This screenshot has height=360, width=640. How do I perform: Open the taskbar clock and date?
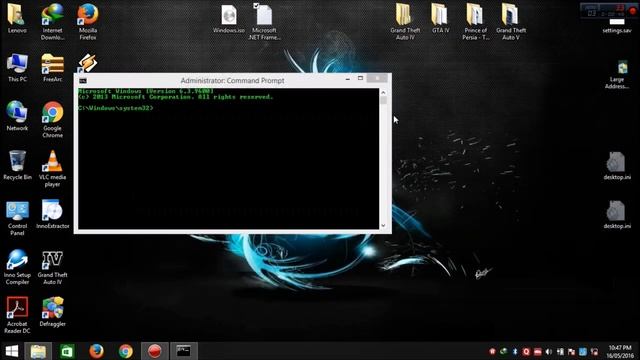(620, 351)
